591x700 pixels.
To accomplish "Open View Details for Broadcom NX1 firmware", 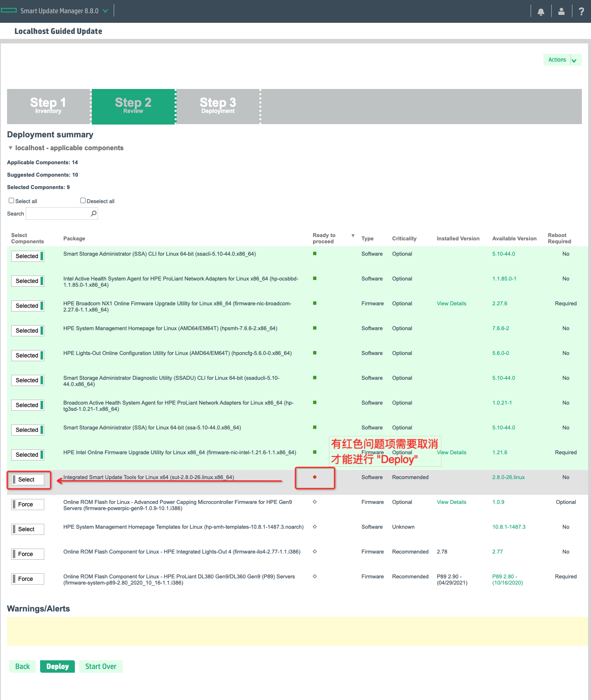I will point(451,304).
